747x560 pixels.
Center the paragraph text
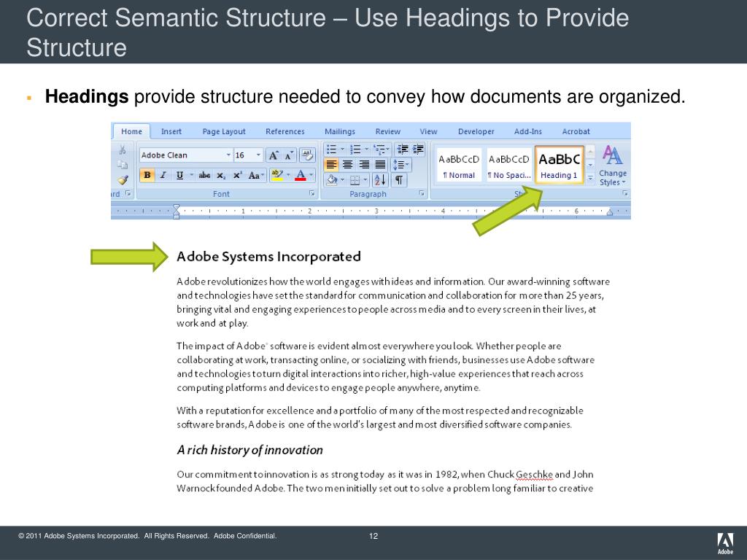(348, 165)
